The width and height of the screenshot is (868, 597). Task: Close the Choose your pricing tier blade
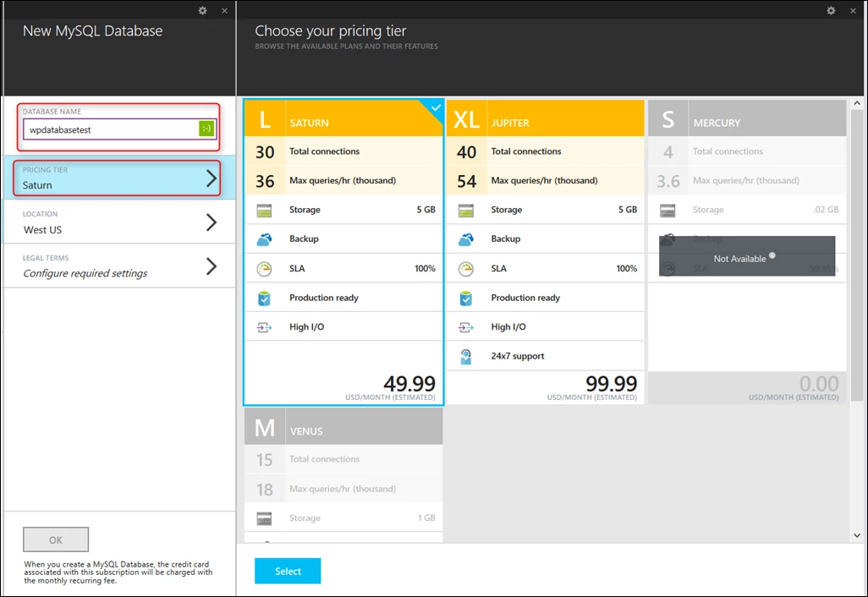(x=853, y=10)
